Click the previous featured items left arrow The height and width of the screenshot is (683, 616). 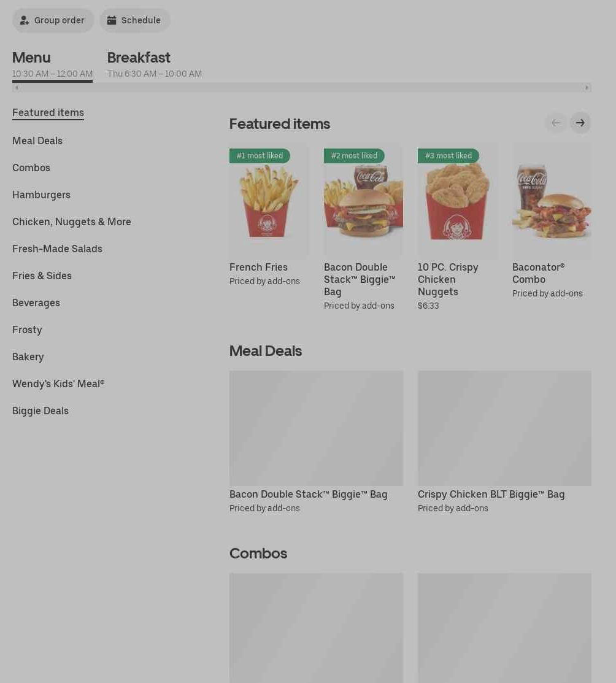(x=556, y=123)
